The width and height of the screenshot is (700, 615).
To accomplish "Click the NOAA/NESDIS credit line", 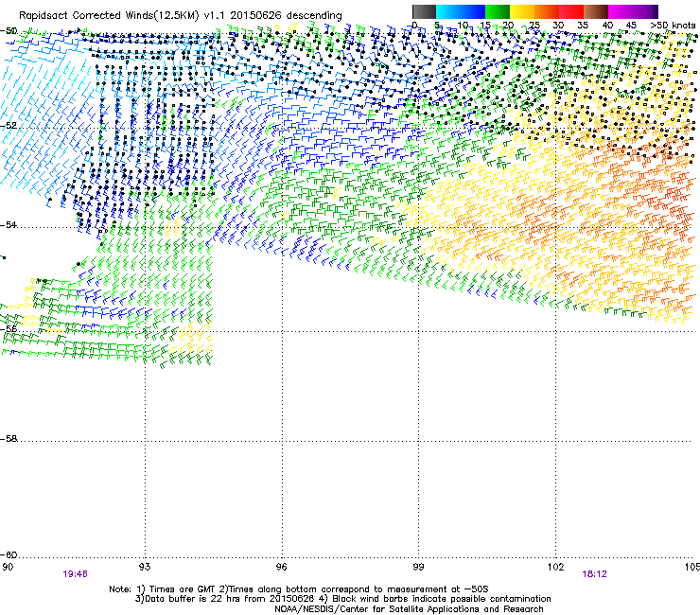I will point(409,608).
